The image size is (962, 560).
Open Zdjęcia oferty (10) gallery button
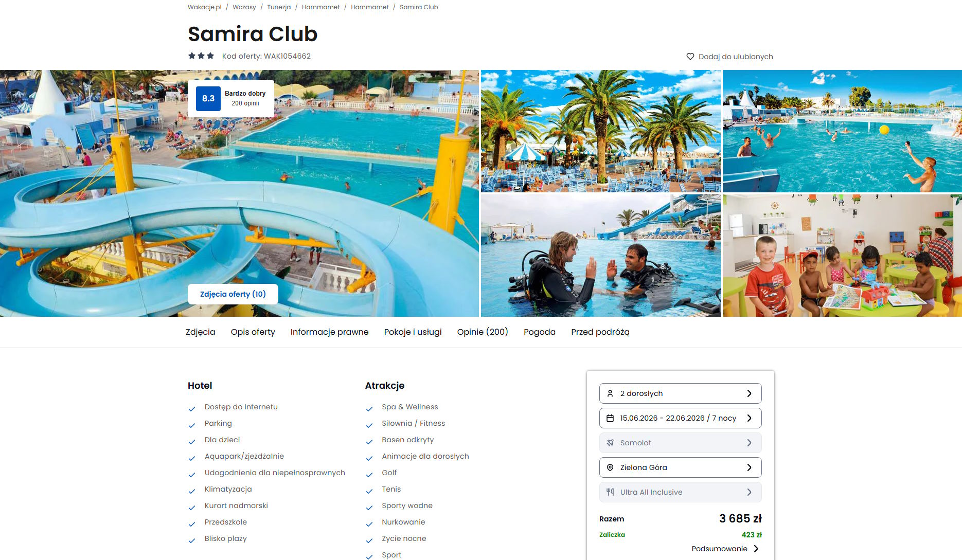[x=233, y=294]
